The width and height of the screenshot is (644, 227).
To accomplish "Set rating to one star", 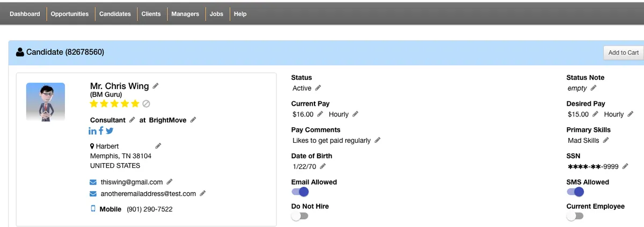I will click(94, 104).
